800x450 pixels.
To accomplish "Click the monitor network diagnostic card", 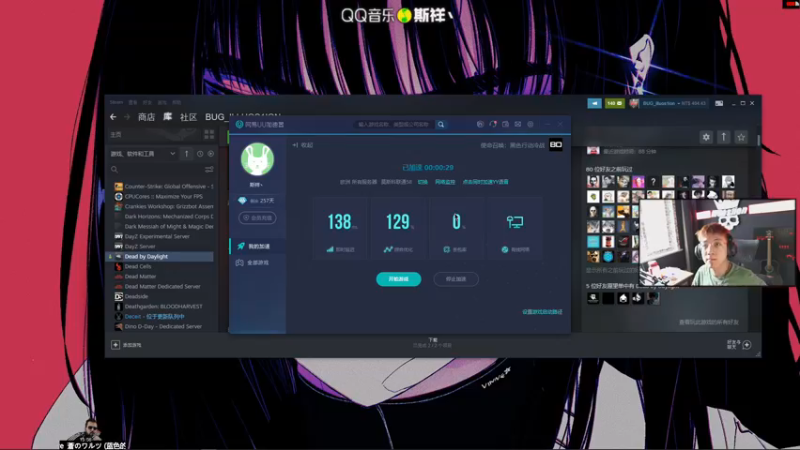I will click(514, 229).
